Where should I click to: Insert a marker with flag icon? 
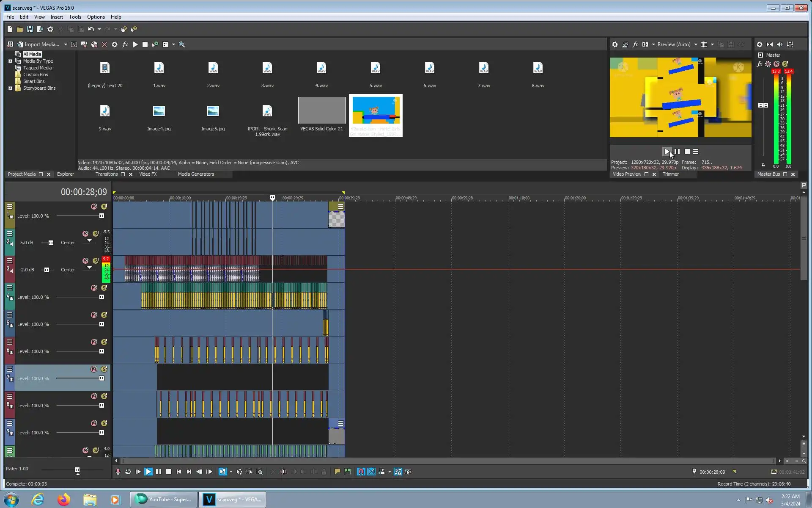[x=337, y=472]
